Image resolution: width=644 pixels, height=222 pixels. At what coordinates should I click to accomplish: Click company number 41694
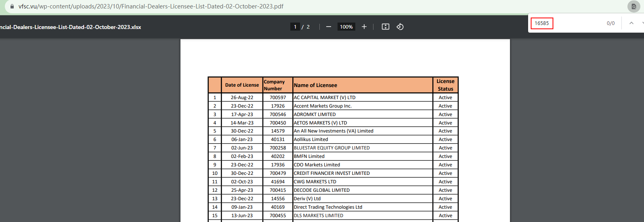(x=278, y=182)
